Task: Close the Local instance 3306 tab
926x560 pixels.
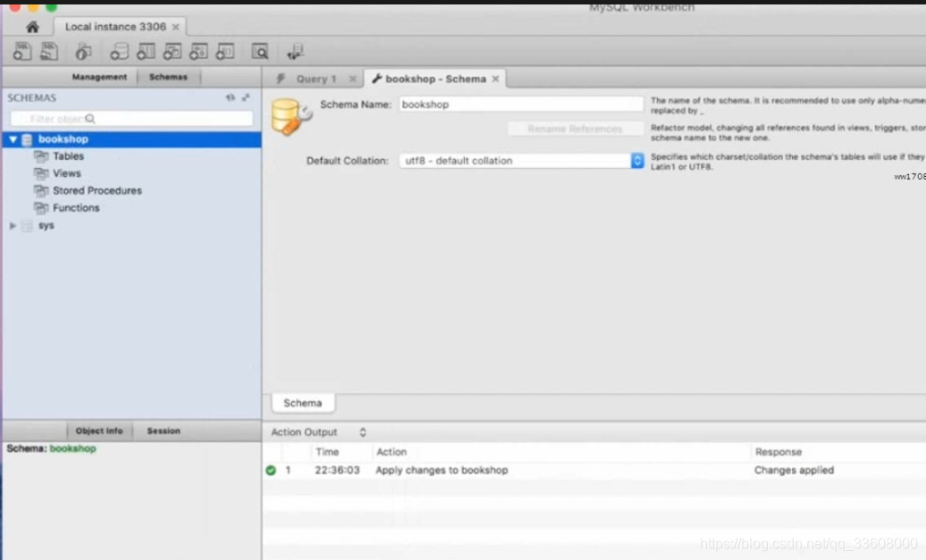Action: click(175, 27)
